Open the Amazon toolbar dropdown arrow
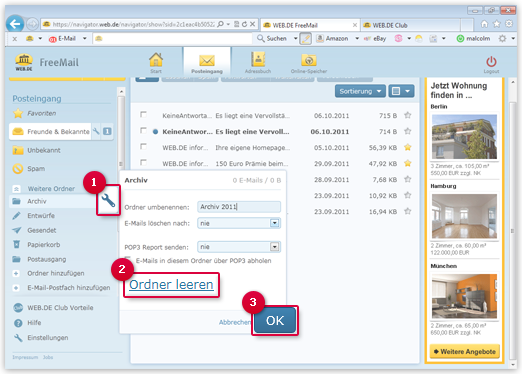The height and width of the screenshot is (374, 522). click(357, 39)
